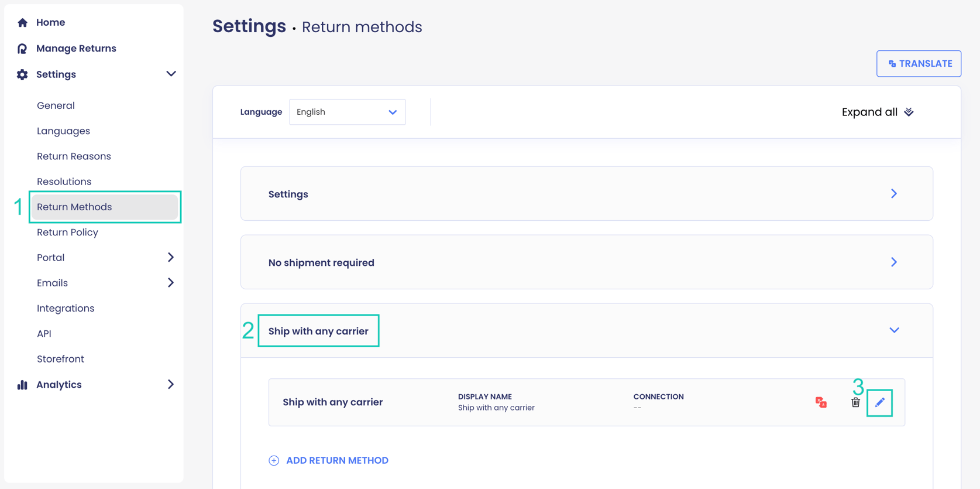Go to Integrations in sidebar
980x489 pixels.
click(x=66, y=308)
